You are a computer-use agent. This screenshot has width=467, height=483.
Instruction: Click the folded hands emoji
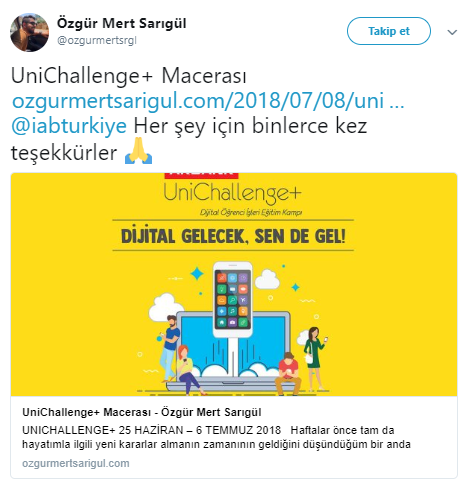coord(138,151)
